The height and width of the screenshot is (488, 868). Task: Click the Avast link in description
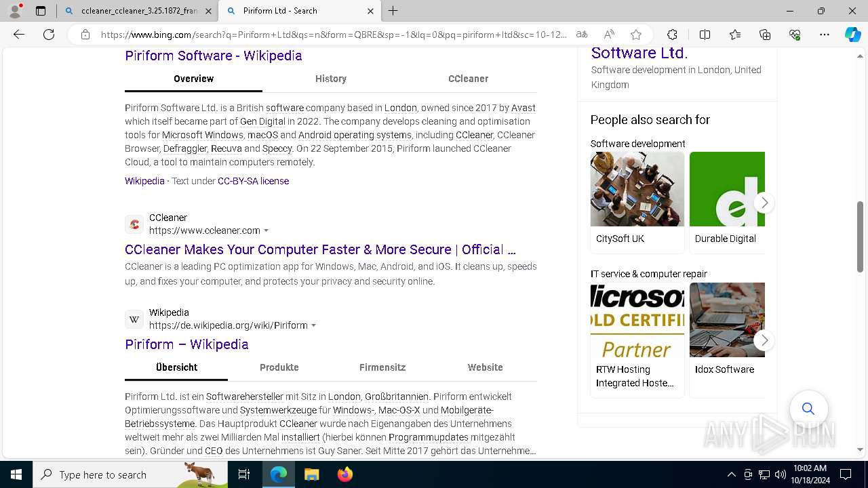coord(523,108)
